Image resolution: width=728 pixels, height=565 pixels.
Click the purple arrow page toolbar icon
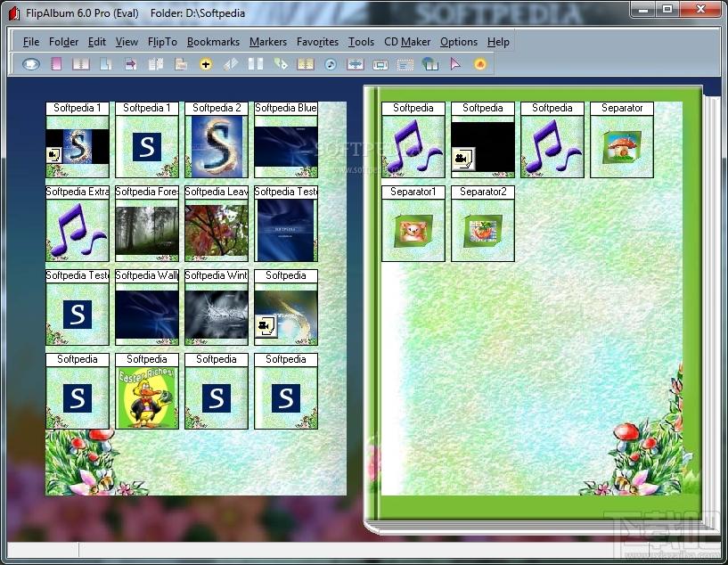131,64
